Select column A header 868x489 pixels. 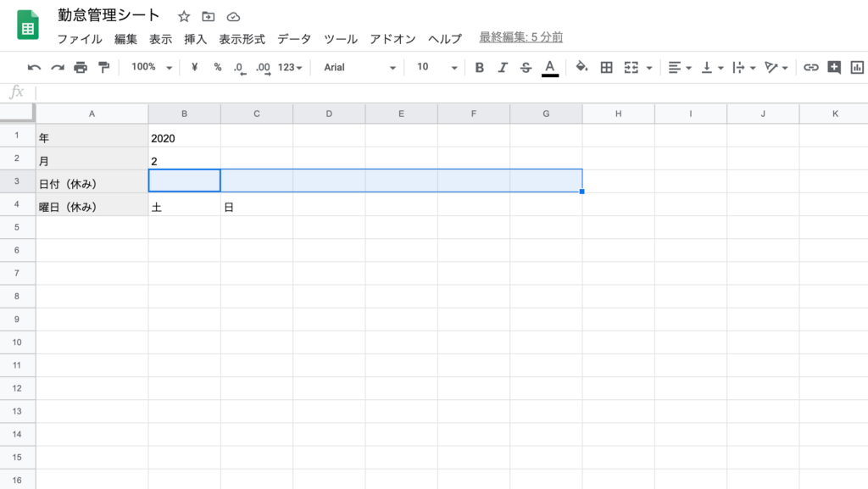click(92, 114)
